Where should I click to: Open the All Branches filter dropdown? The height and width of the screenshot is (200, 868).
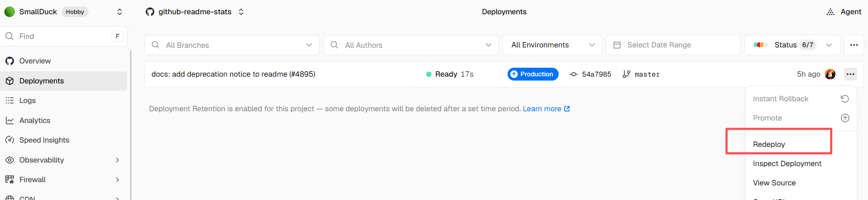pos(232,45)
